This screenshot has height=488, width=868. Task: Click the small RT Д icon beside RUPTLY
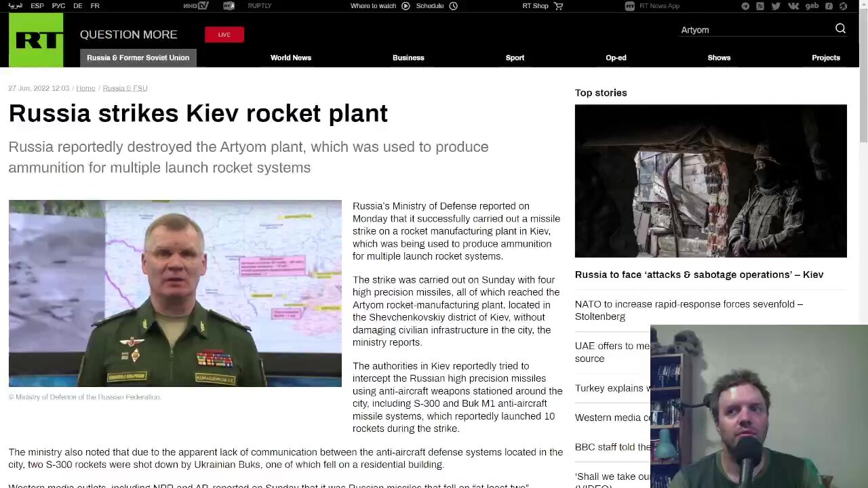click(229, 6)
